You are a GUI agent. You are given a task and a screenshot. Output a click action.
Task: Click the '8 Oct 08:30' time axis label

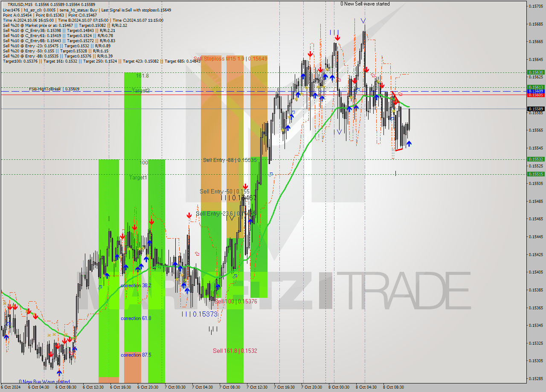pos(394,387)
